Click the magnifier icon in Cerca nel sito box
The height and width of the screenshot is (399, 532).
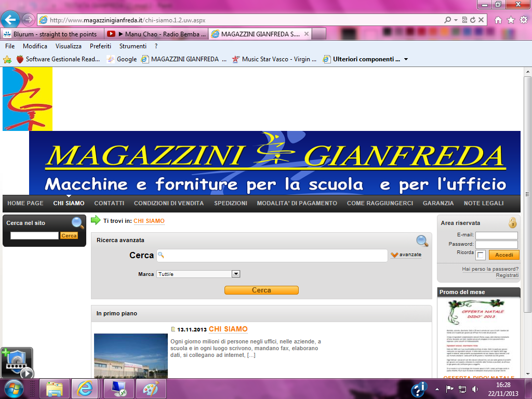click(x=78, y=223)
